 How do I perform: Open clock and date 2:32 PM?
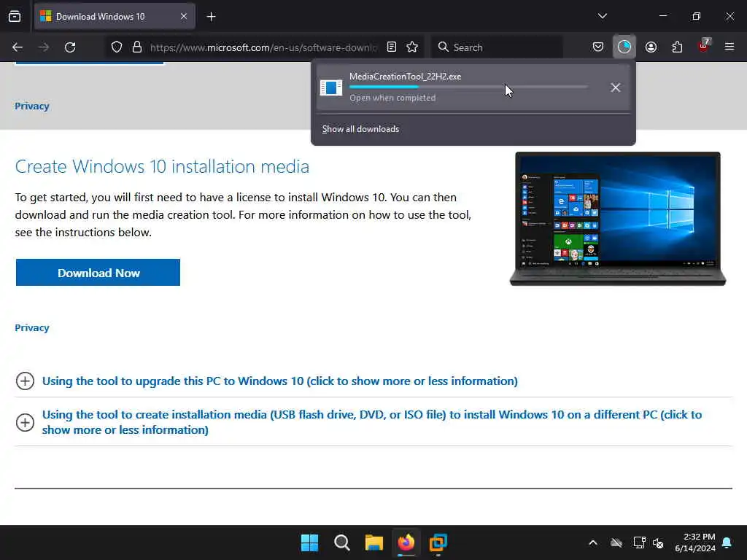coord(695,542)
